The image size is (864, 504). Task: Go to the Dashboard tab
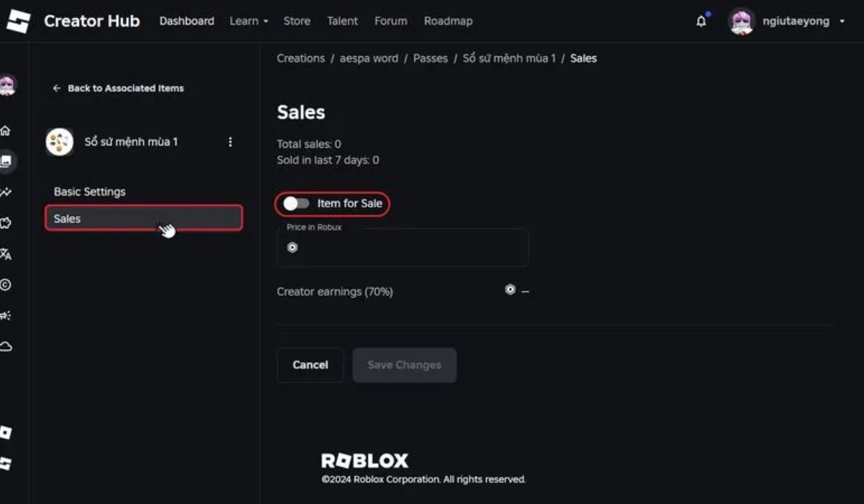point(186,21)
